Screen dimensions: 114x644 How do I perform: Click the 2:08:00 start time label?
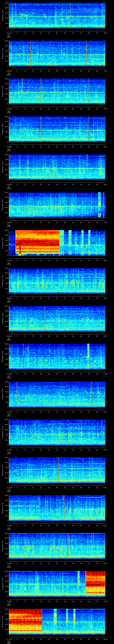9,298
